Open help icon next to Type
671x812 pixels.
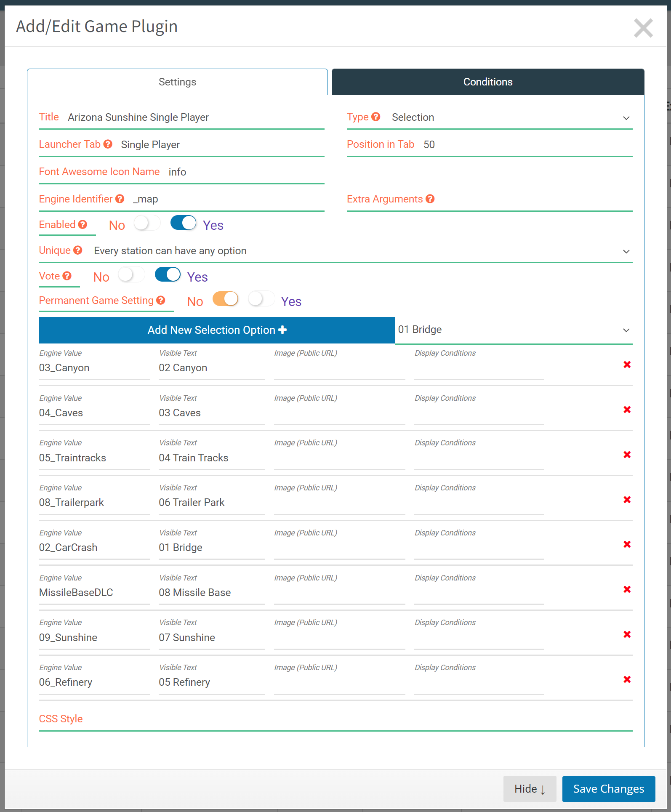pos(376,117)
